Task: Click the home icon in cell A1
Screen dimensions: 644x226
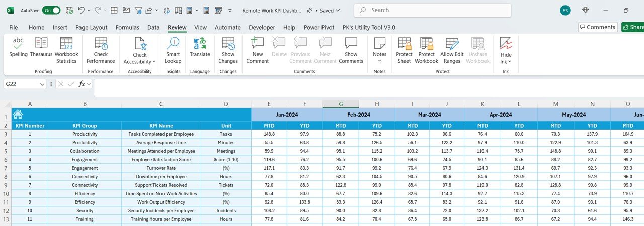Action: 18,115
